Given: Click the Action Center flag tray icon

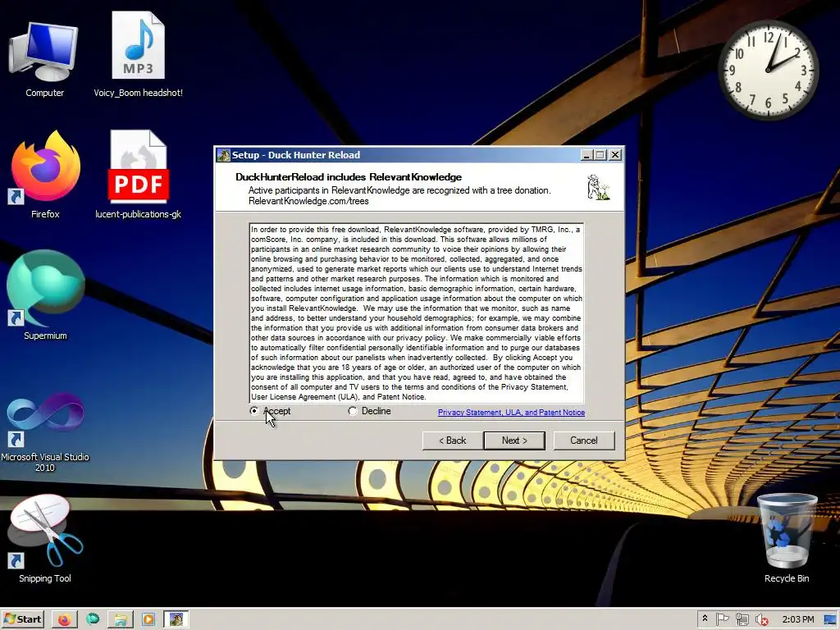Looking at the screenshot, I should (x=722, y=619).
